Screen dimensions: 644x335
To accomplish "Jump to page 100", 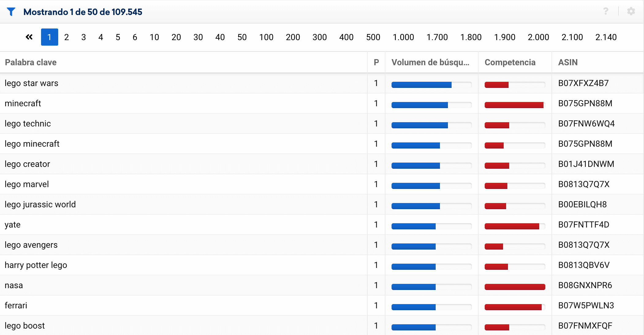I will pyautogui.click(x=266, y=37).
